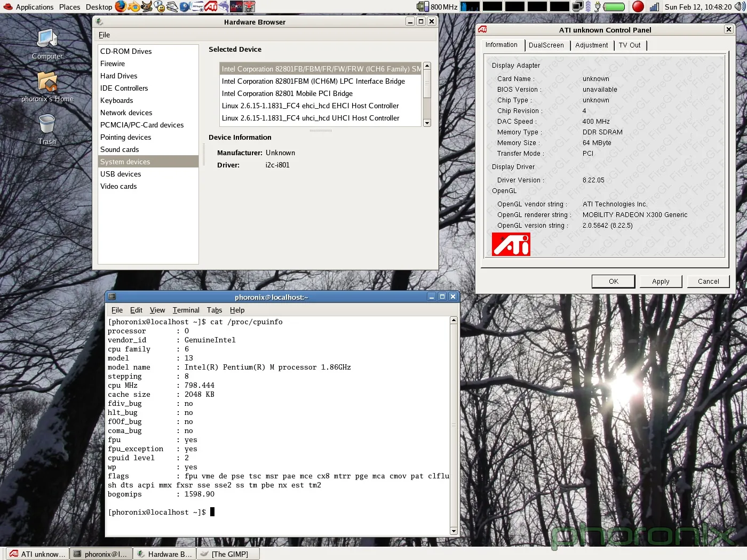Launch the Bluefish editor icon
This screenshot has height=560, width=747.
pyautogui.click(x=185, y=6)
